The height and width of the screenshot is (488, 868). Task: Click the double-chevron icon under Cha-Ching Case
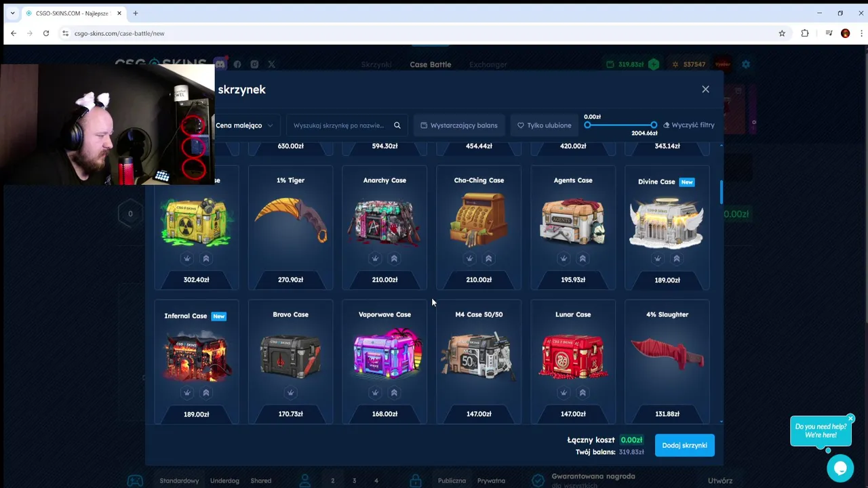pos(488,258)
